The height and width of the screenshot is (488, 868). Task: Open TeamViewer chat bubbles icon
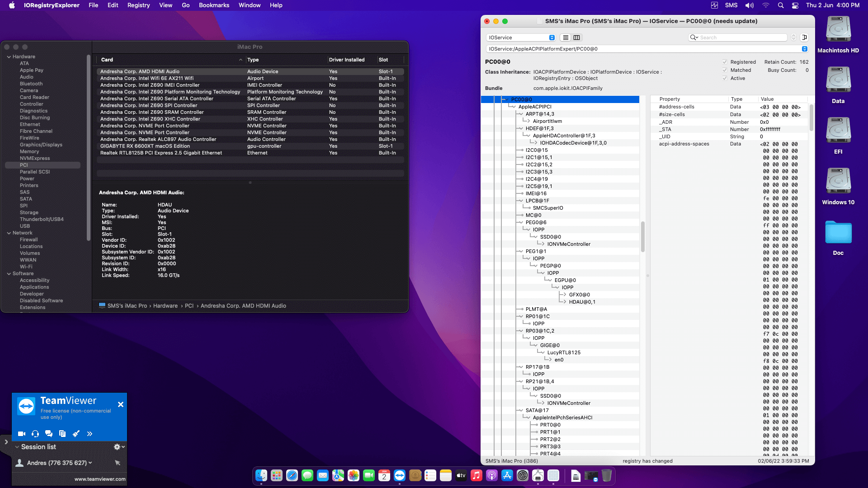pos(49,434)
